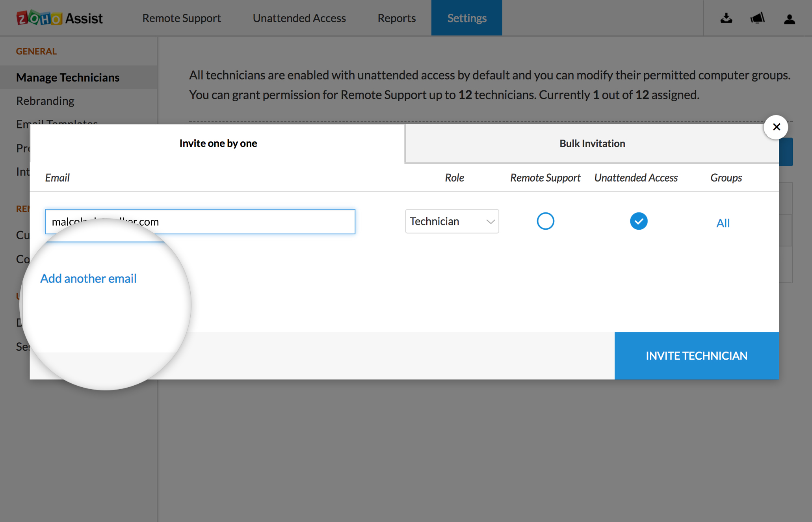This screenshot has height=522, width=812.
Task: Click the Zoho Assist logo
Action: point(59,18)
